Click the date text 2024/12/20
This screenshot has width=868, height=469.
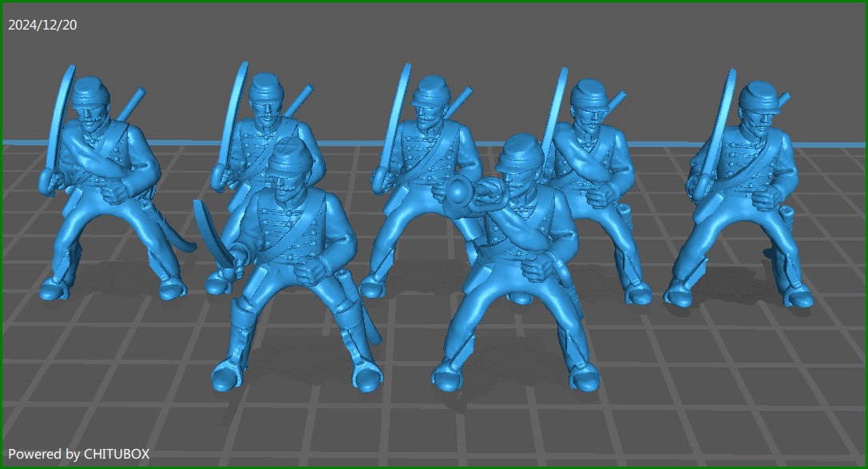coord(42,25)
